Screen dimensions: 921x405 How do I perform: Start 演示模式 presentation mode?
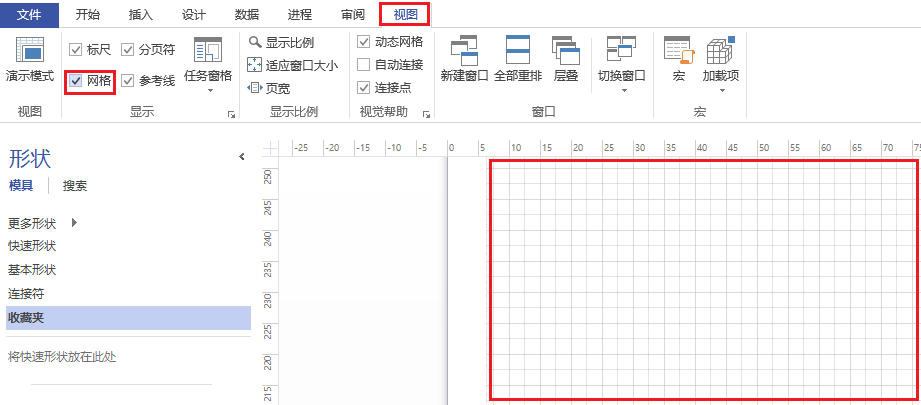30,59
